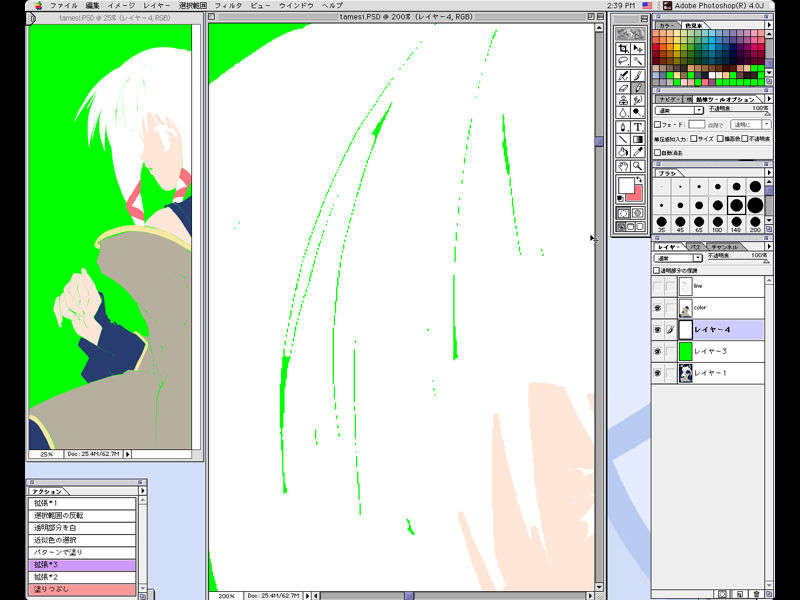Viewport: 800px width, 600px height.
Task: Select the Smudge tool
Action: point(638,101)
